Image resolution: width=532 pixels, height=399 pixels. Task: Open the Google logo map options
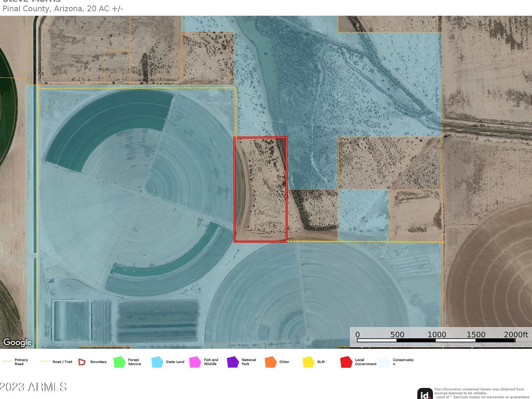[x=17, y=343]
